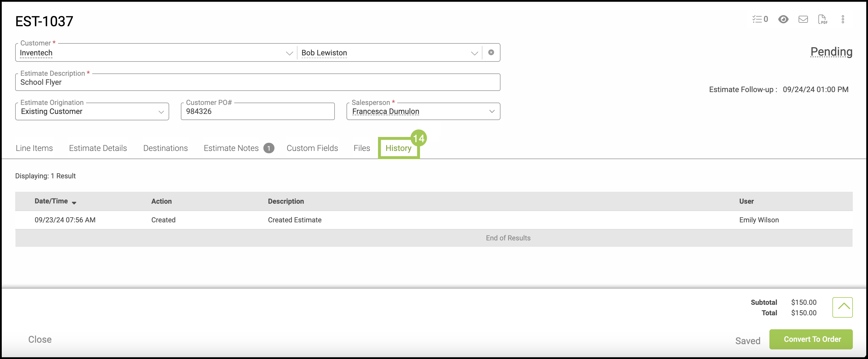Collapse totals with the green chevron button
This screenshot has height=359, width=868.
coord(842,307)
